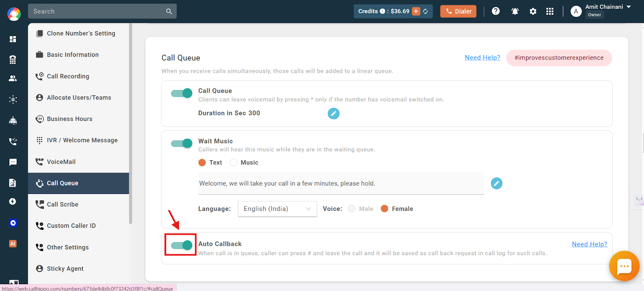Viewport: 644px width, 291px height.
Task: Open Clone Number's Setting menu item
Action: click(x=78, y=33)
